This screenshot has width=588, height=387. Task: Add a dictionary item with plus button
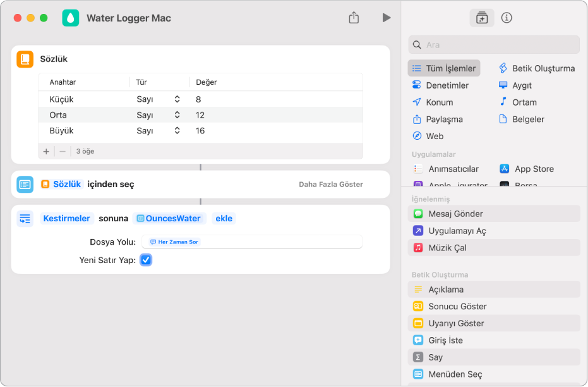tap(46, 151)
